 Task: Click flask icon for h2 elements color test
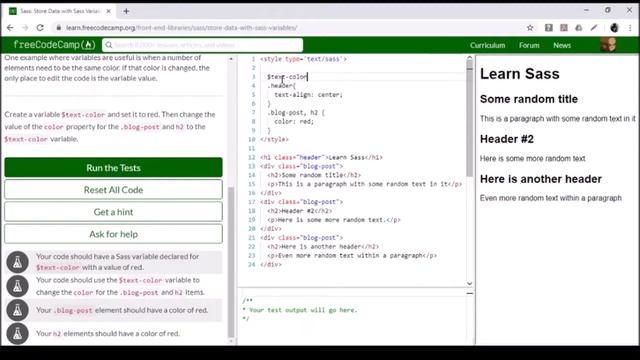18,333
